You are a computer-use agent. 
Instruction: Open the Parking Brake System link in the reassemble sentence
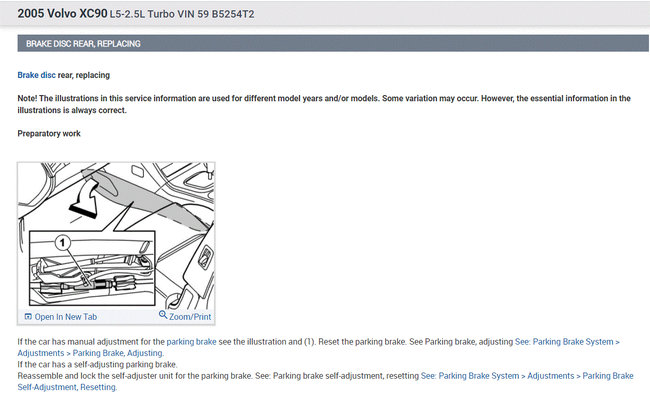coord(479,376)
